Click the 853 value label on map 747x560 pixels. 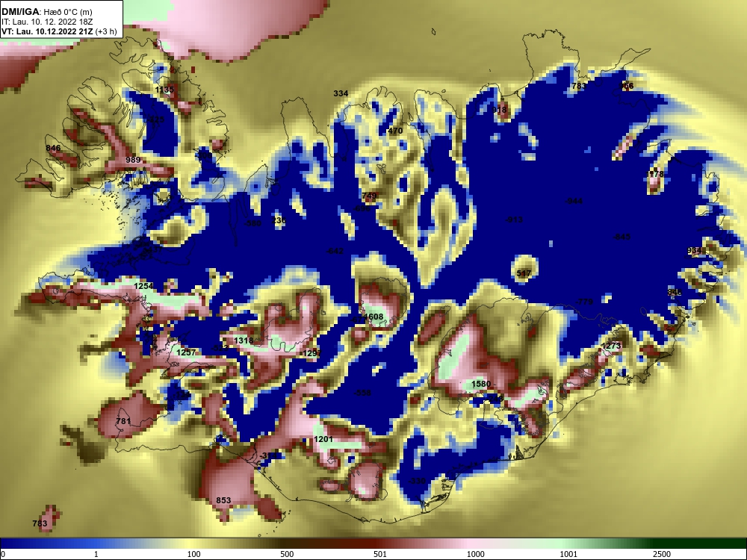tap(223, 500)
